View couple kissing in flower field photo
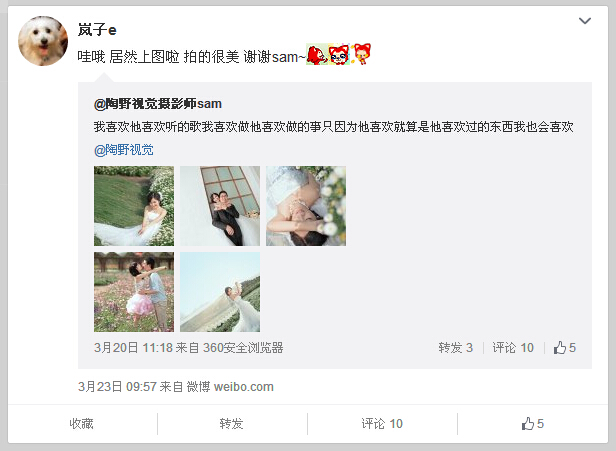This screenshot has height=451, width=616. coord(134,292)
